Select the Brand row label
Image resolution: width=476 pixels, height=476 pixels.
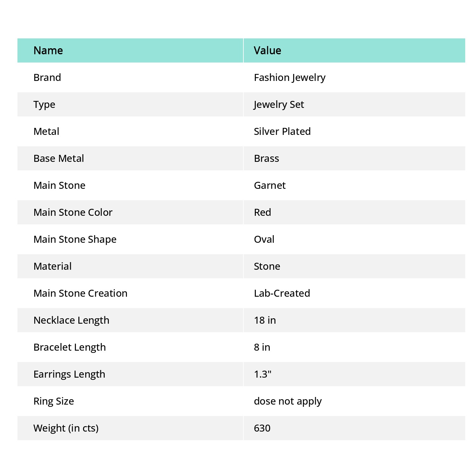point(47,77)
